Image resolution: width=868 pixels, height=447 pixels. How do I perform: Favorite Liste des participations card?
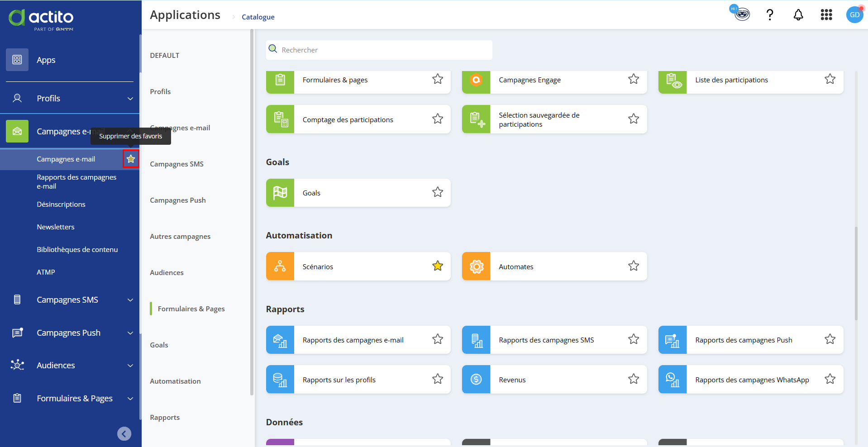pyautogui.click(x=830, y=79)
